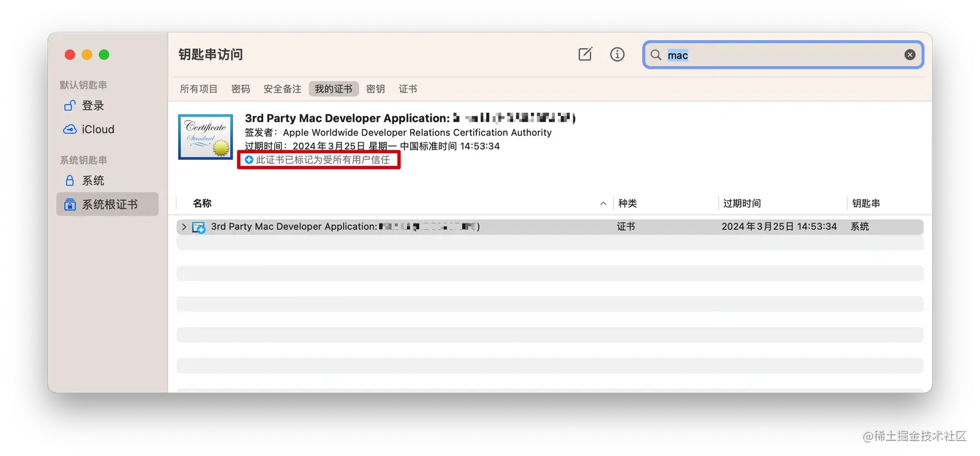Image resolution: width=980 pixels, height=456 pixels.
Task: Sort by the 钥匙串 column header
Action: [x=866, y=204]
